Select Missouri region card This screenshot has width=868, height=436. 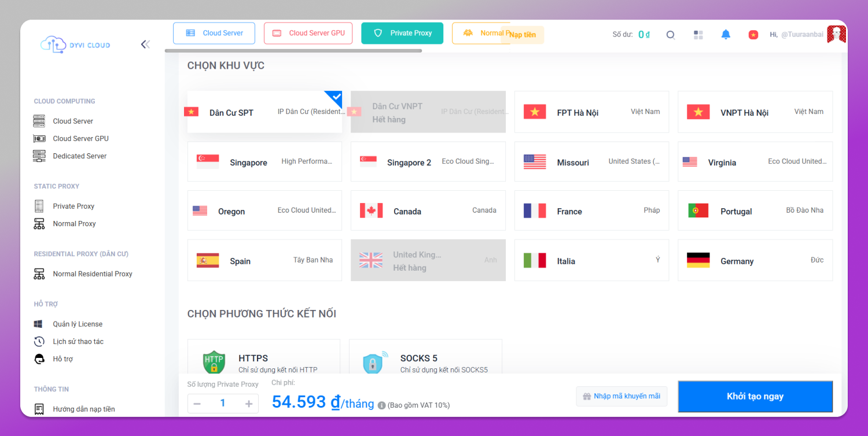click(x=591, y=162)
